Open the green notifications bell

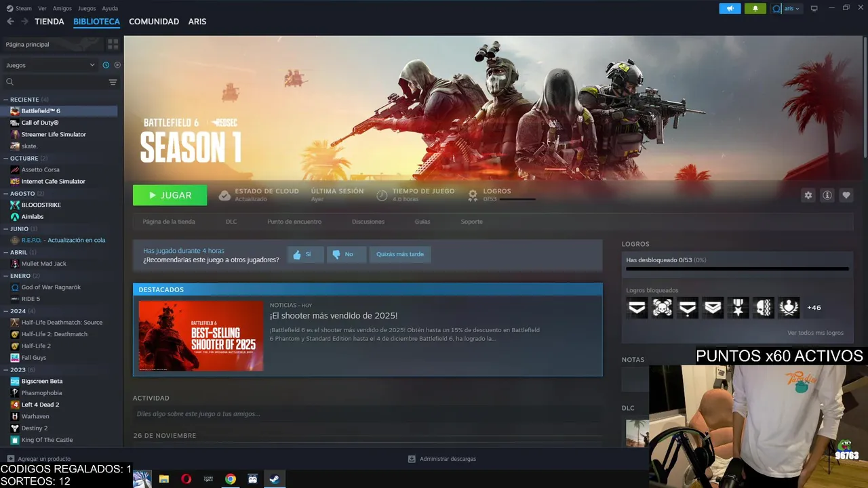click(x=755, y=8)
